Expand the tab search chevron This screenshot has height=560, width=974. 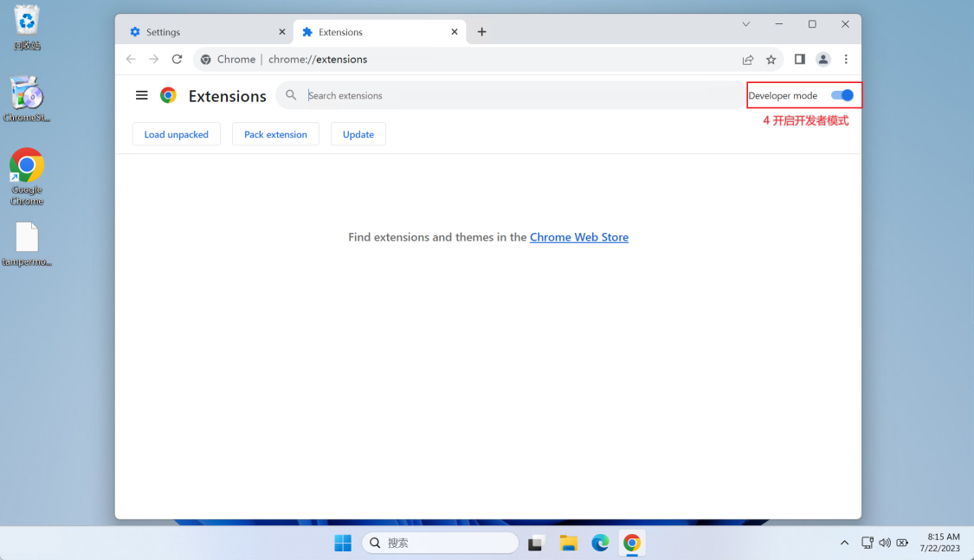pyautogui.click(x=746, y=24)
